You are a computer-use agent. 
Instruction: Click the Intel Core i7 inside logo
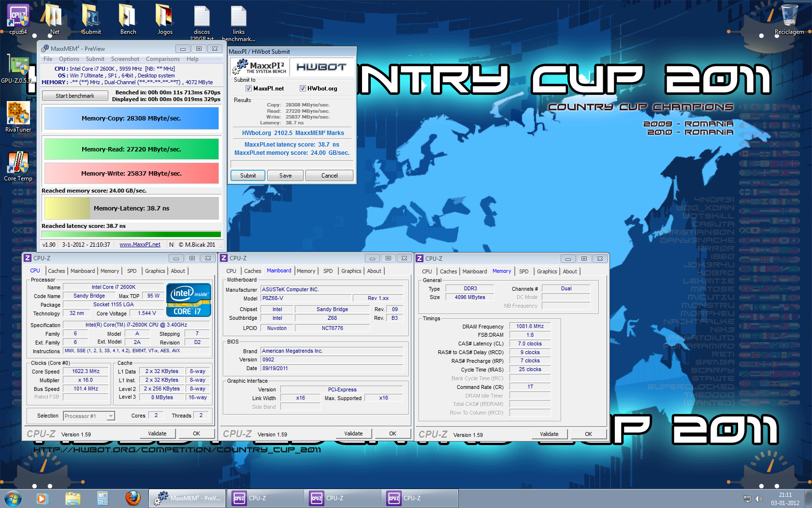coord(188,300)
